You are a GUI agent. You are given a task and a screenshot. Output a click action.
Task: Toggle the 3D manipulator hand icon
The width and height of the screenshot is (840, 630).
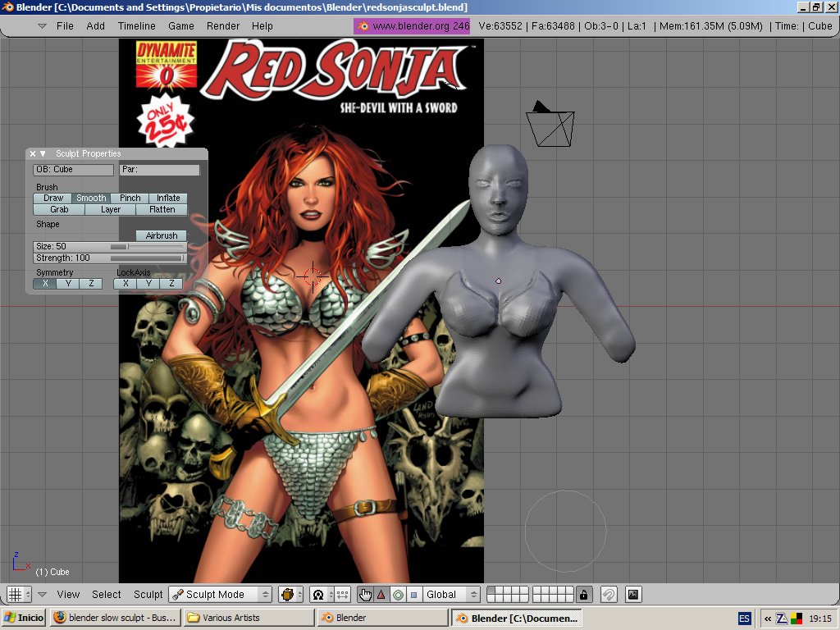coord(365,594)
